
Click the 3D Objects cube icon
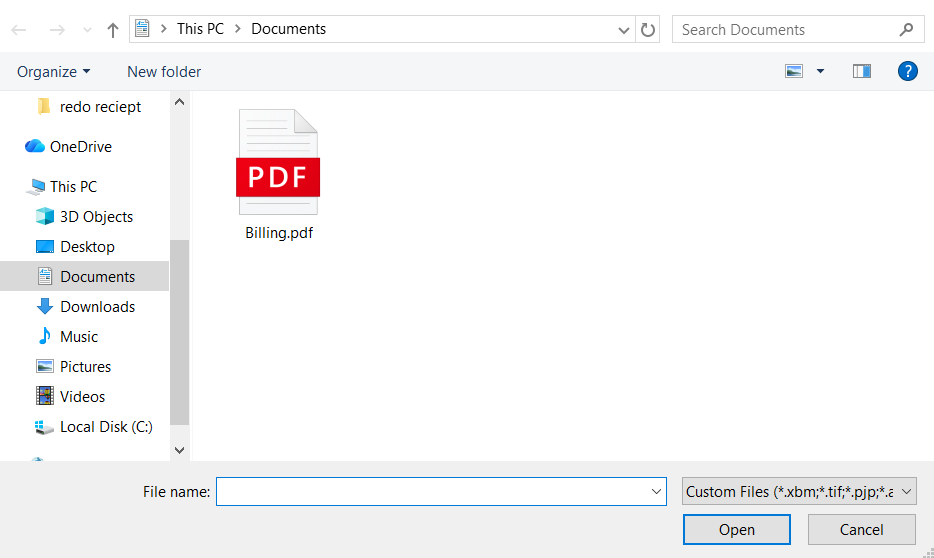point(45,216)
